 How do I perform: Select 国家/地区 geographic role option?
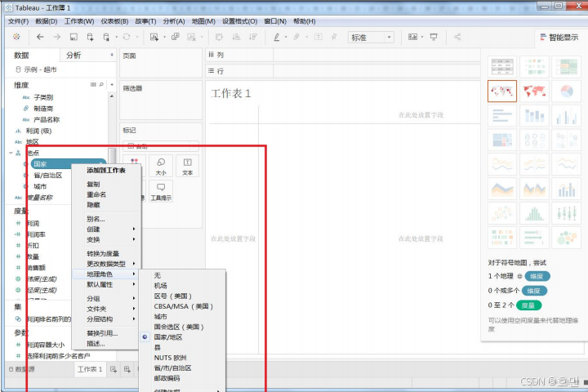168,336
